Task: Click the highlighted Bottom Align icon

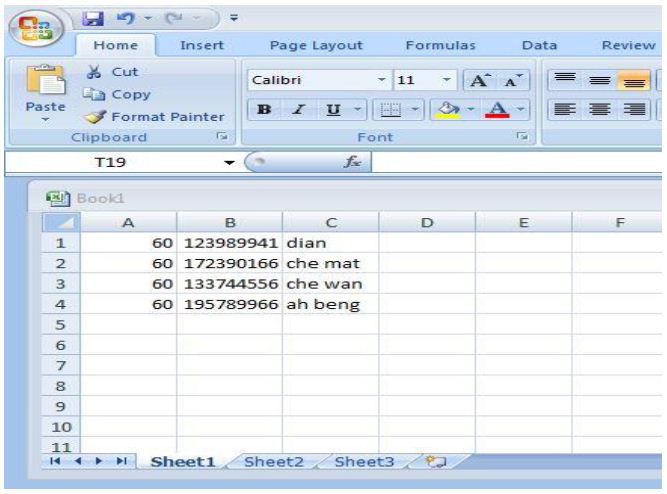Action: pyautogui.click(x=634, y=80)
